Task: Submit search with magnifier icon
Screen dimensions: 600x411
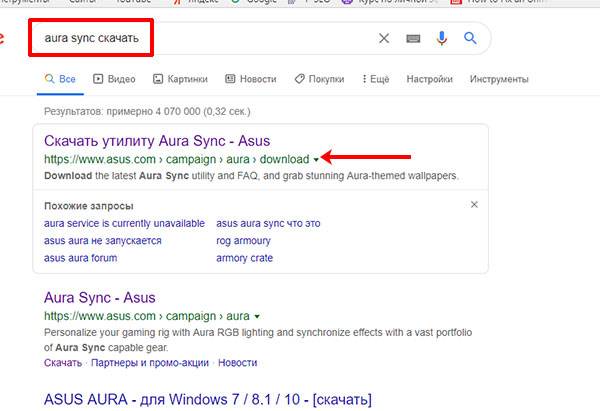Action: coord(470,38)
